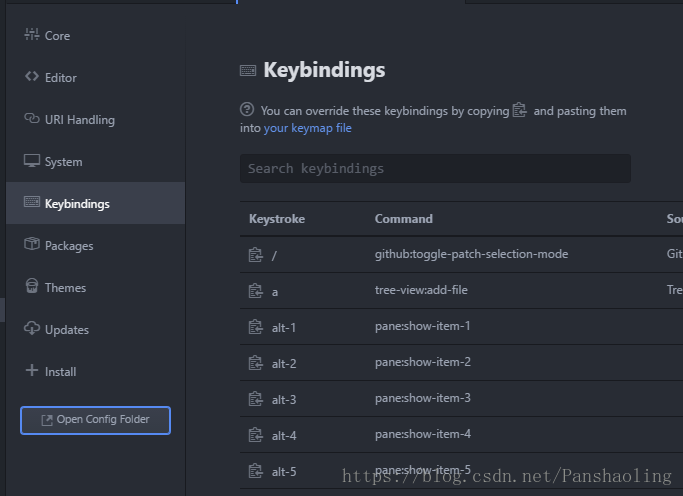
Task: Copy the pane:show-item-3 keybinding
Action: click(x=255, y=398)
